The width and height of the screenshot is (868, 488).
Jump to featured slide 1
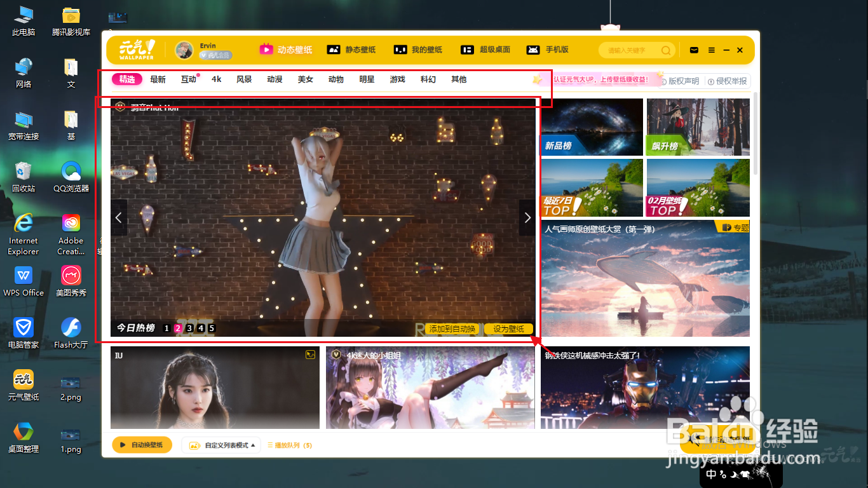166,329
